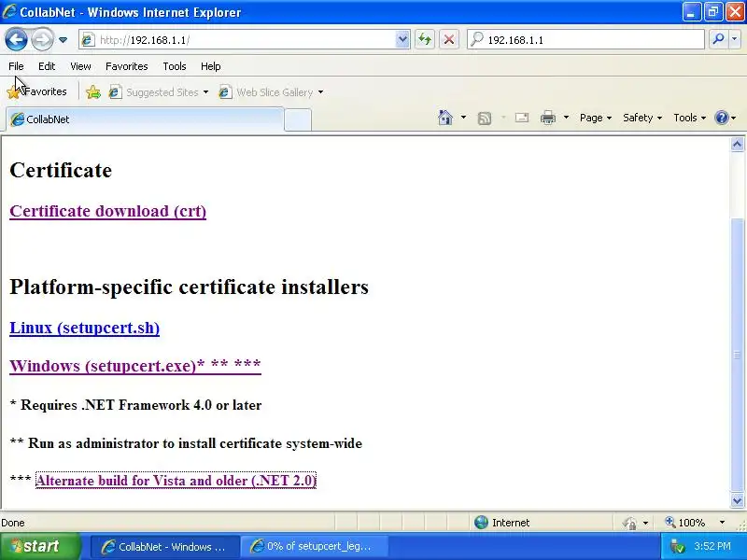Click the Done status bar text
The height and width of the screenshot is (560, 747).
(x=13, y=523)
